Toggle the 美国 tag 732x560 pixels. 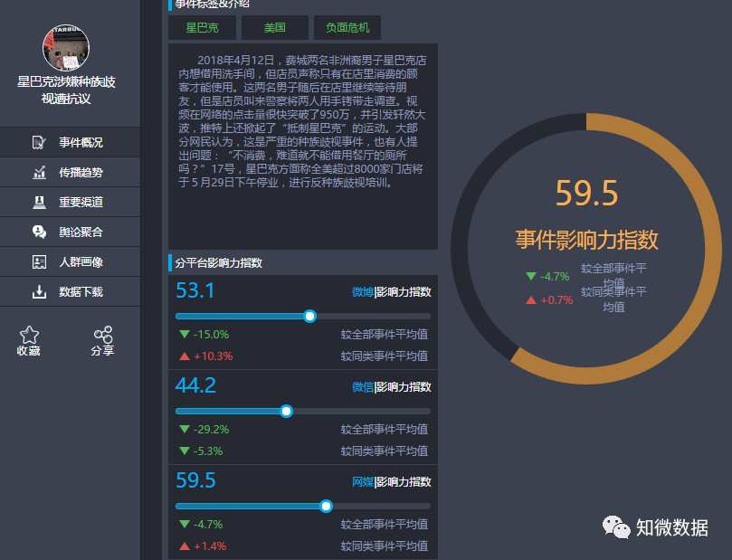(274, 27)
